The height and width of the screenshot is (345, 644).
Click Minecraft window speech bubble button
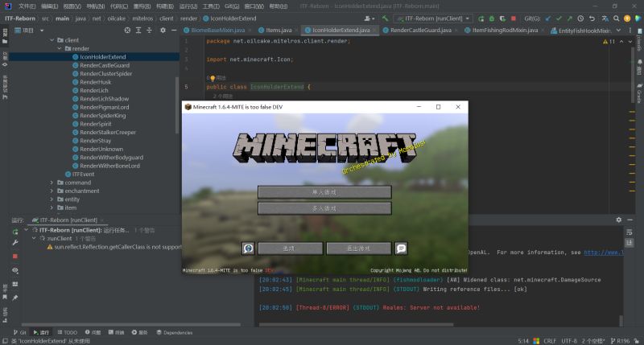[401, 248]
